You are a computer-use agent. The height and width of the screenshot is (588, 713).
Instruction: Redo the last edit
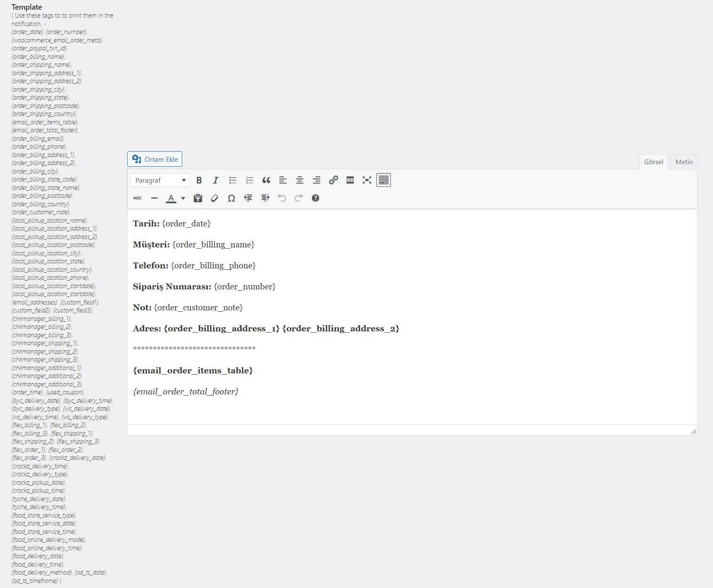tap(299, 198)
